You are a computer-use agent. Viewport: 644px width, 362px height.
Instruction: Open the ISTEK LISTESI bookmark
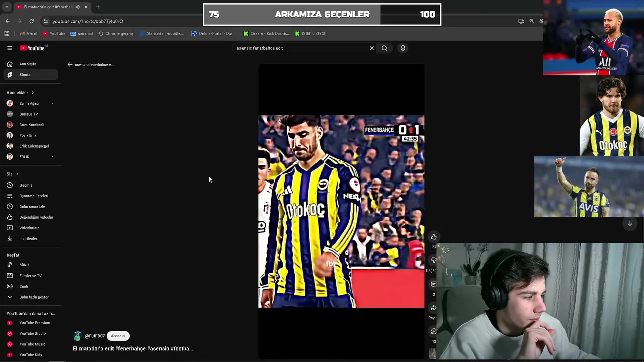coord(310,34)
